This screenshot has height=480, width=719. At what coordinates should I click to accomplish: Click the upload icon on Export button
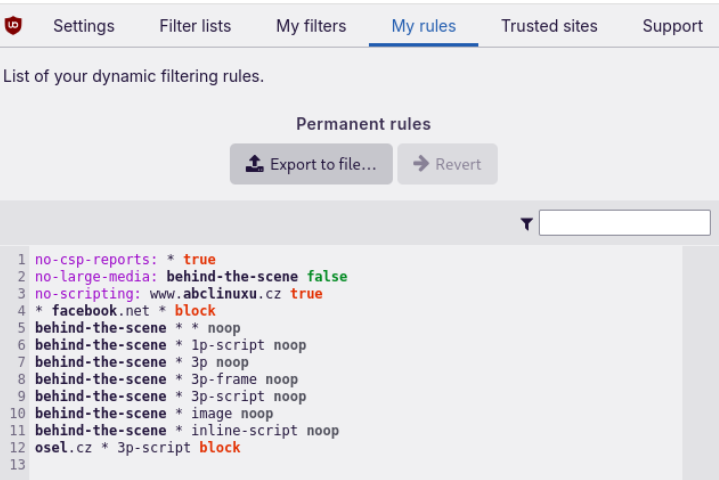pyautogui.click(x=254, y=164)
